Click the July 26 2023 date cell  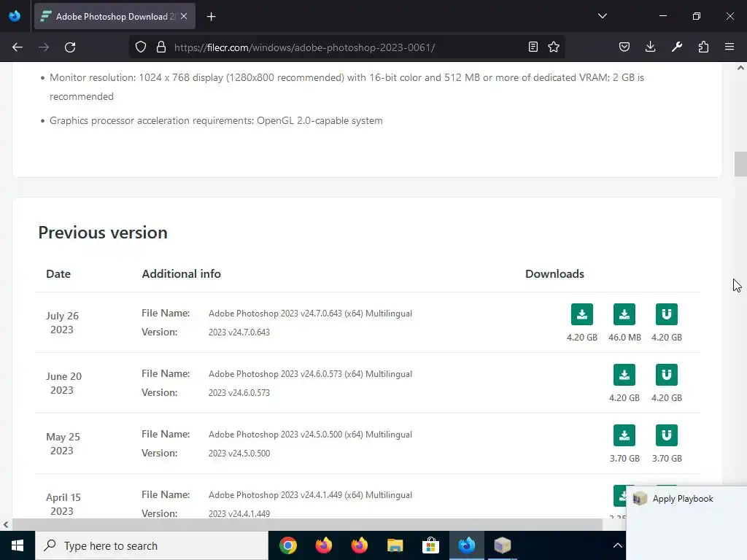point(62,322)
